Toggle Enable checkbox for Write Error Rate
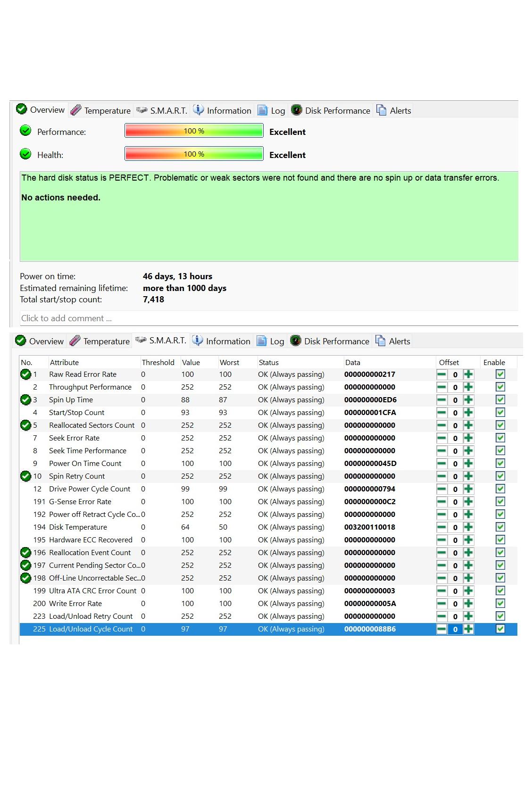This screenshot has height=798, width=532. click(500, 604)
